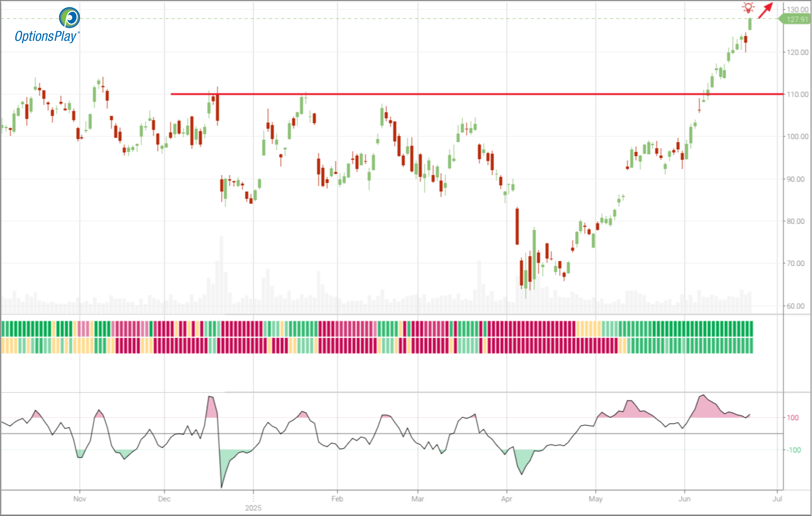Click the Mar date axis label
Screen dimensions: 812x516
pyautogui.click(x=418, y=499)
